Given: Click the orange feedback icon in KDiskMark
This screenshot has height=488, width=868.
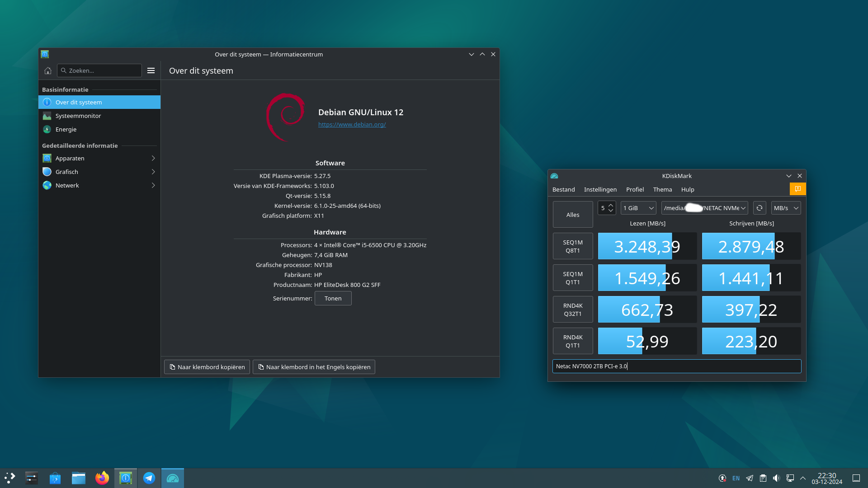Looking at the screenshot, I should coord(798,189).
